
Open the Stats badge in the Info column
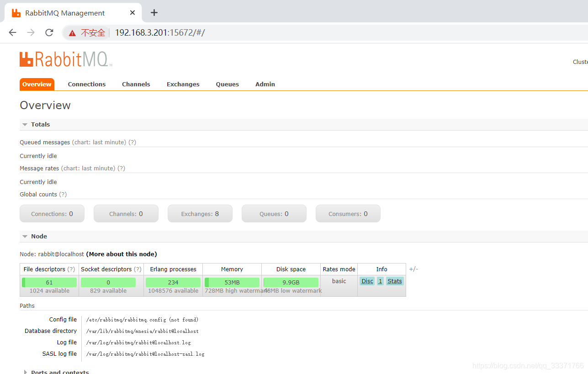click(394, 281)
